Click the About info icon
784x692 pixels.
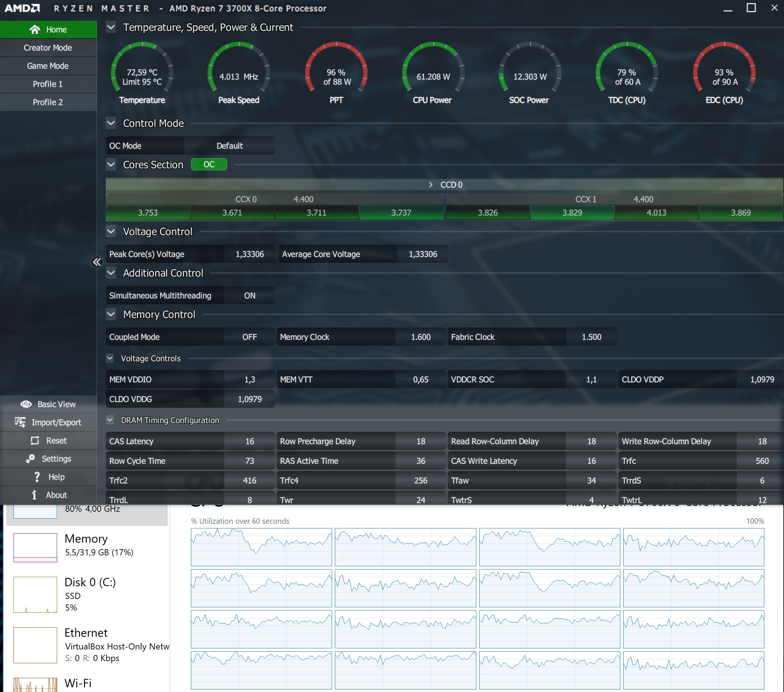coord(34,495)
